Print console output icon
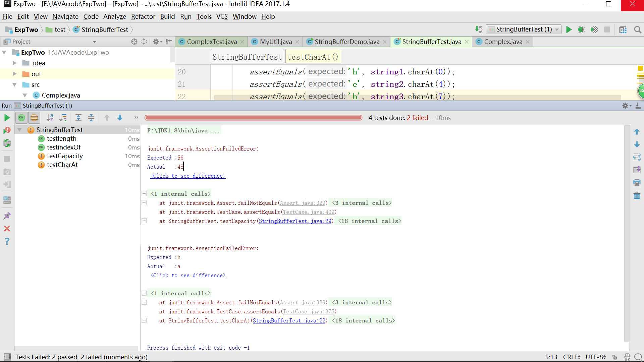The image size is (644, 362). tap(637, 183)
